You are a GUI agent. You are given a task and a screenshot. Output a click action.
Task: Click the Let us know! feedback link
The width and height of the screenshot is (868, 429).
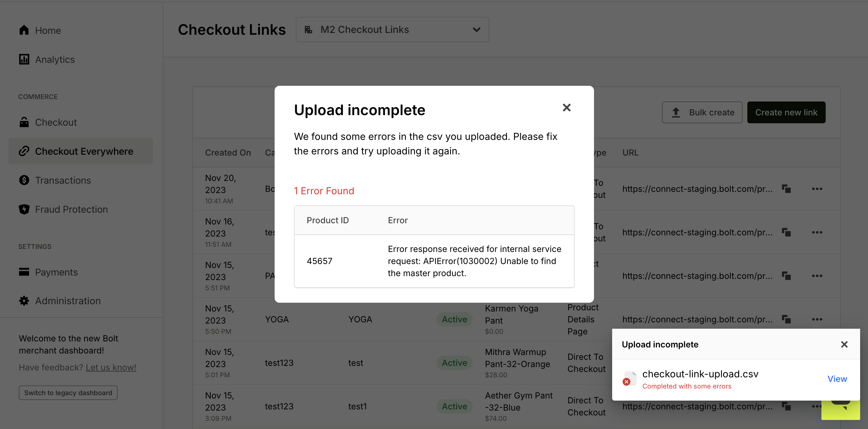pyautogui.click(x=111, y=367)
